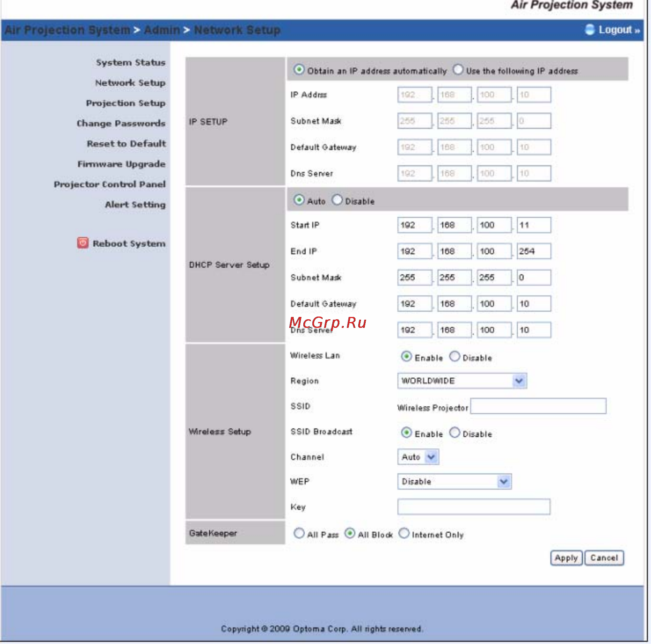
Task: Click DHCP Default Gateway last octet field
Action: tap(534, 304)
